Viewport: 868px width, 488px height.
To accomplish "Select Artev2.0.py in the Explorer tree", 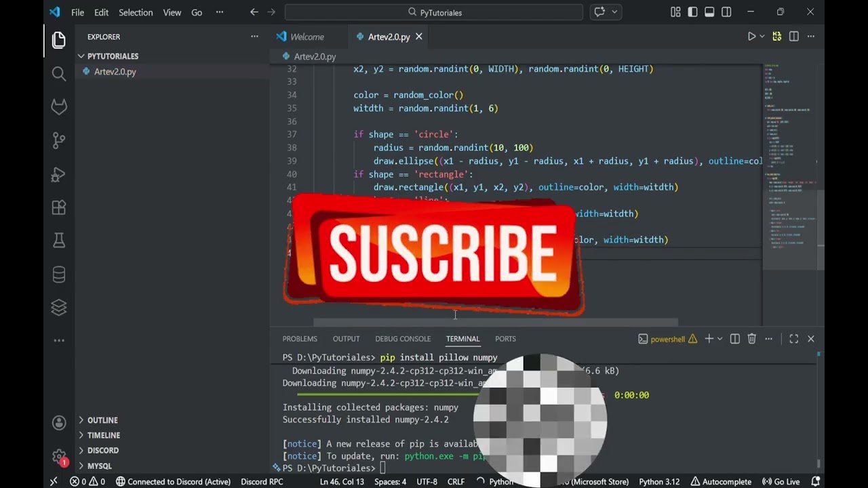I will [115, 71].
